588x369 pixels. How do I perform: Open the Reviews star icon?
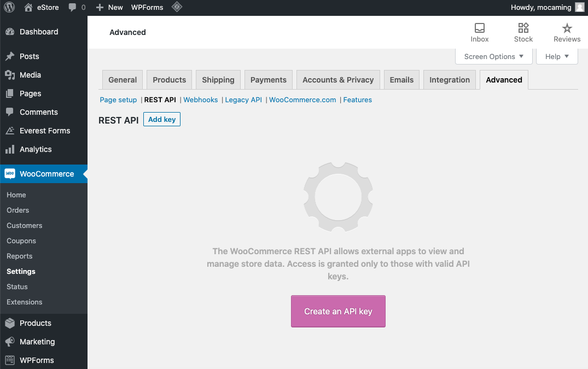pyautogui.click(x=567, y=28)
